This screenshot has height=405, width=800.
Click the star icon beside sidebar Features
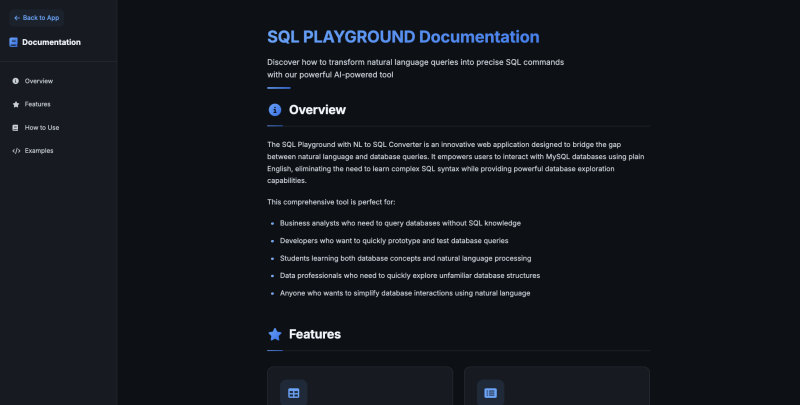tap(15, 104)
